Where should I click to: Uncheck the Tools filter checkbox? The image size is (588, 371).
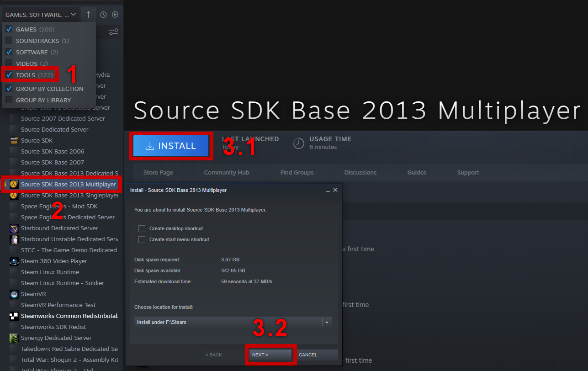(9, 75)
